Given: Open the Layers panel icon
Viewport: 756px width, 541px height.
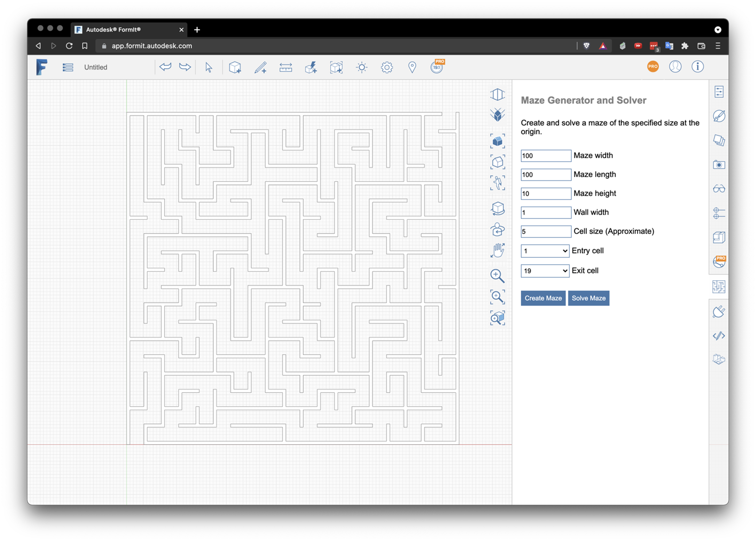Looking at the screenshot, I should tap(719, 141).
